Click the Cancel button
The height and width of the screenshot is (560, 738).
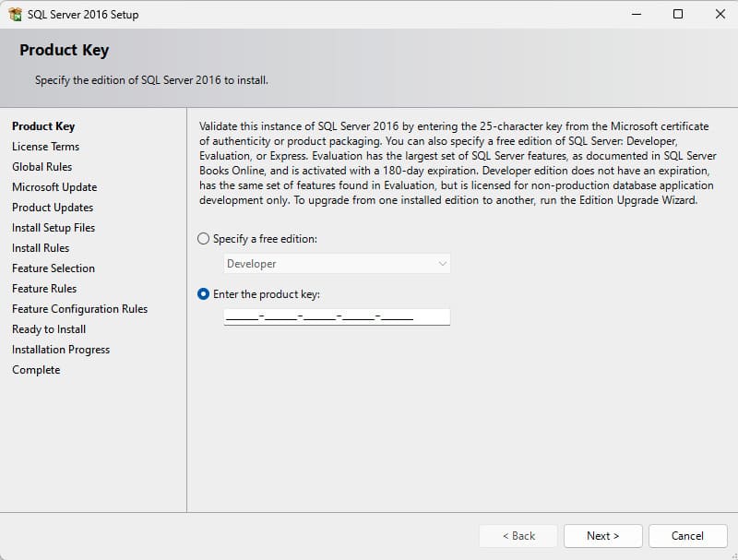pos(687,536)
